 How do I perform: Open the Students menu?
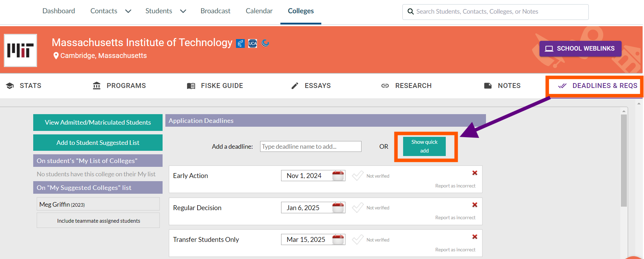[x=159, y=11]
